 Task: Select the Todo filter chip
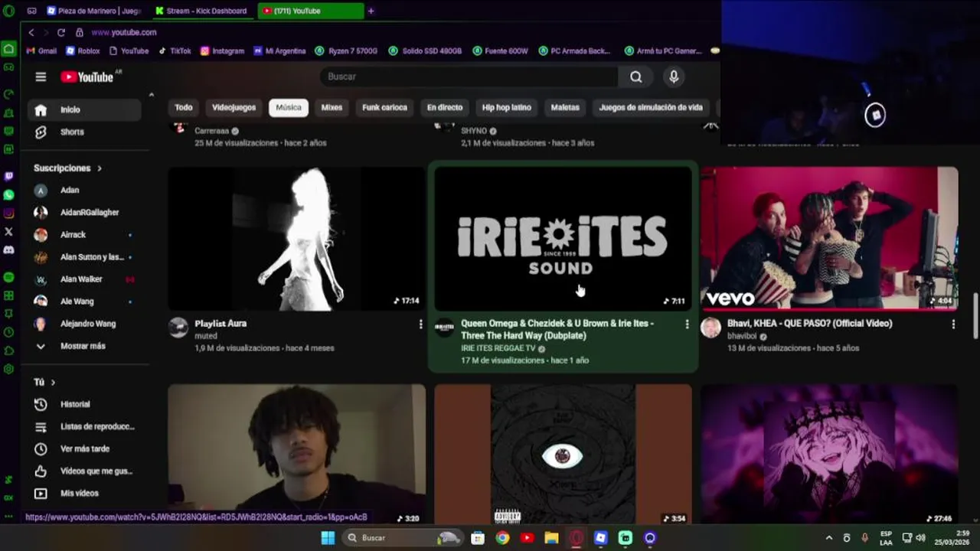point(184,108)
